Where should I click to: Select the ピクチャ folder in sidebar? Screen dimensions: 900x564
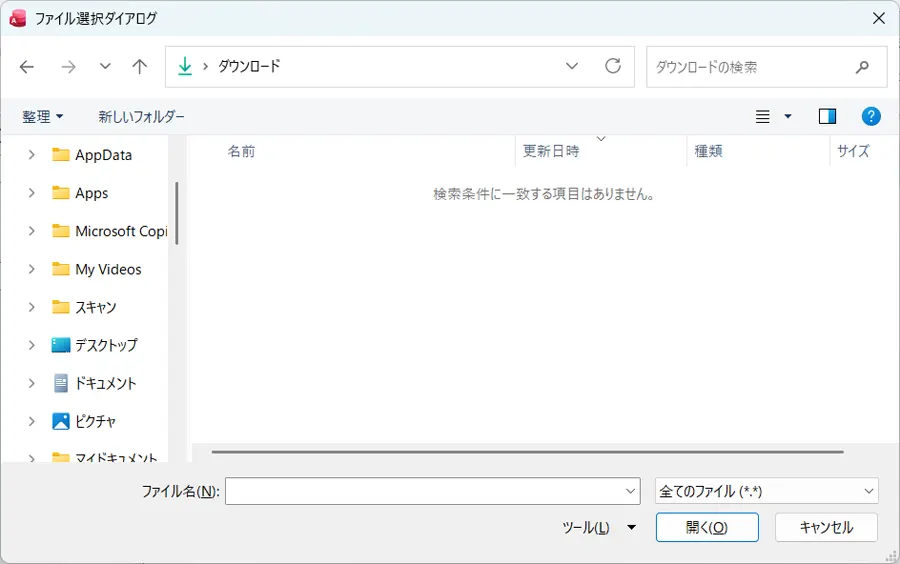point(95,421)
